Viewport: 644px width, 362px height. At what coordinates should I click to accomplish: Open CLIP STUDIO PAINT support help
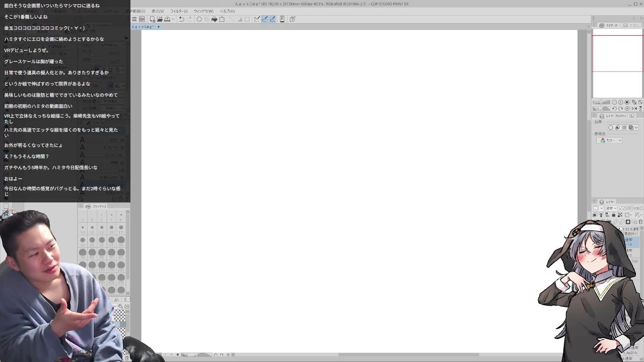pyautogui.click(x=292, y=19)
